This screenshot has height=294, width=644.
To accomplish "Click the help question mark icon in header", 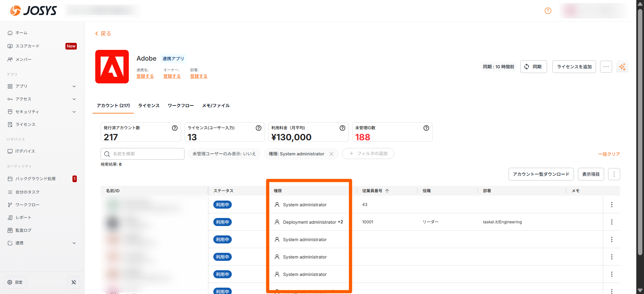I will click(548, 11).
